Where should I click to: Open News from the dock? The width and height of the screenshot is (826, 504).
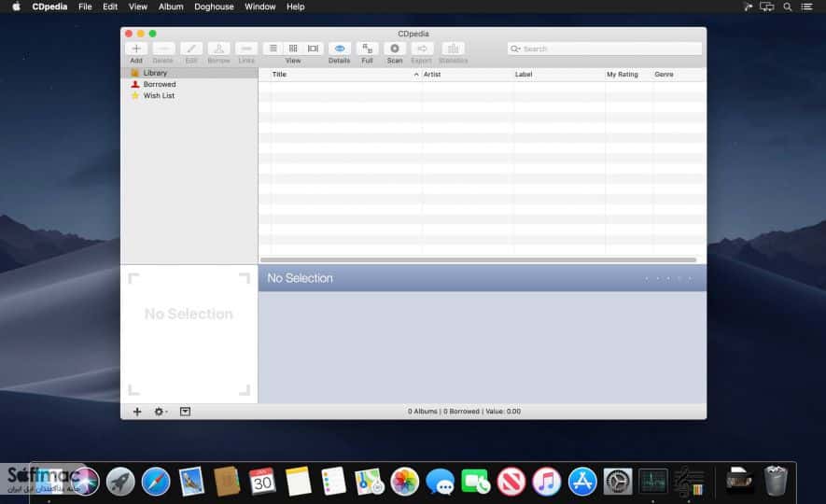[511, 482]
